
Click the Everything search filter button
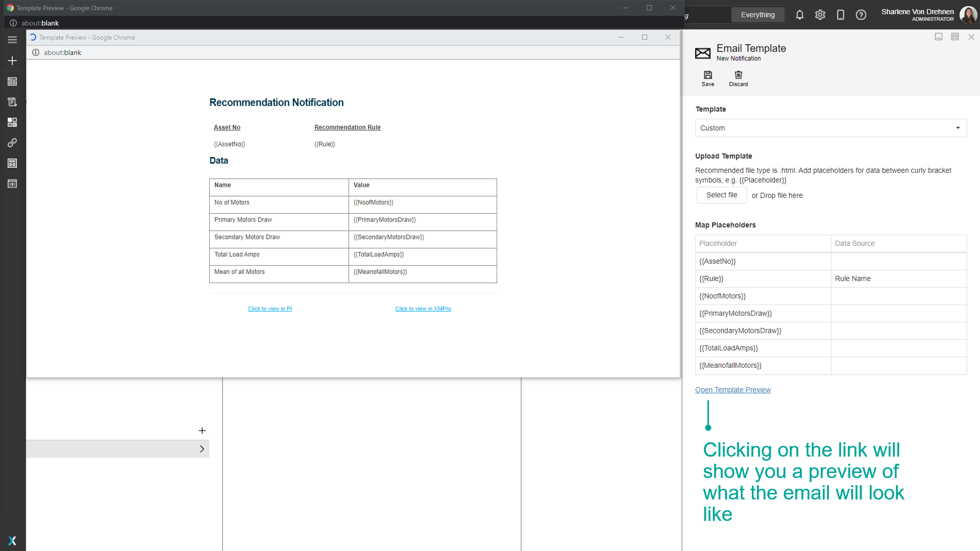tap(757, 15)
